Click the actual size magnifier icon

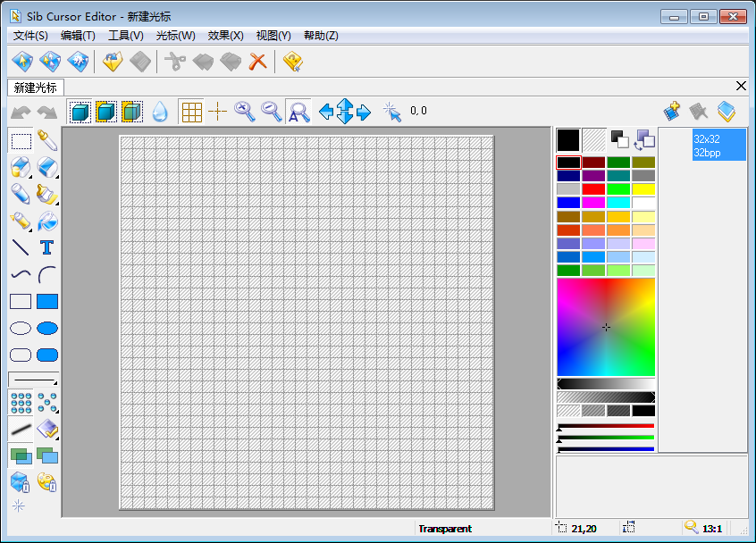pyautogui.click(x=298, y=112)
